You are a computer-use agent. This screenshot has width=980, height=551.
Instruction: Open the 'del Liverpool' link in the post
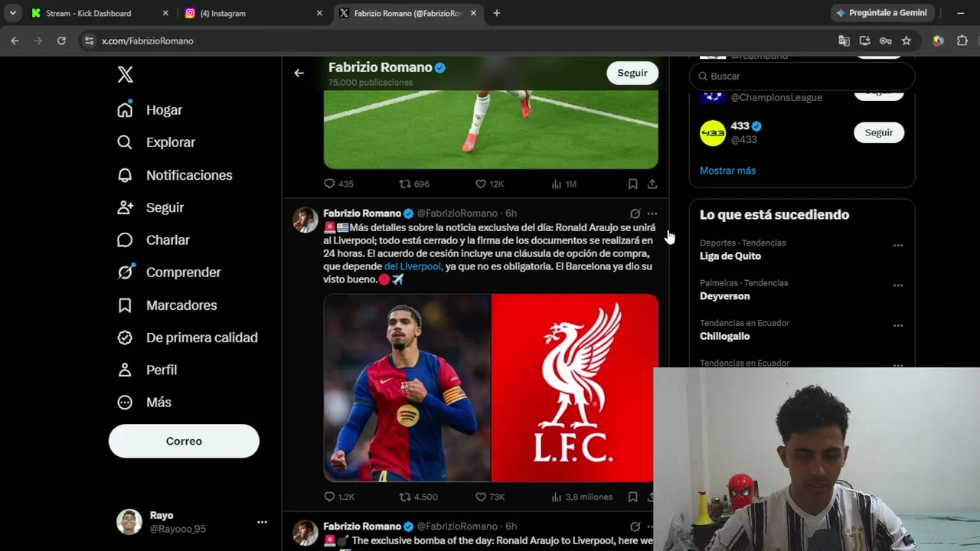click(413, 266)
